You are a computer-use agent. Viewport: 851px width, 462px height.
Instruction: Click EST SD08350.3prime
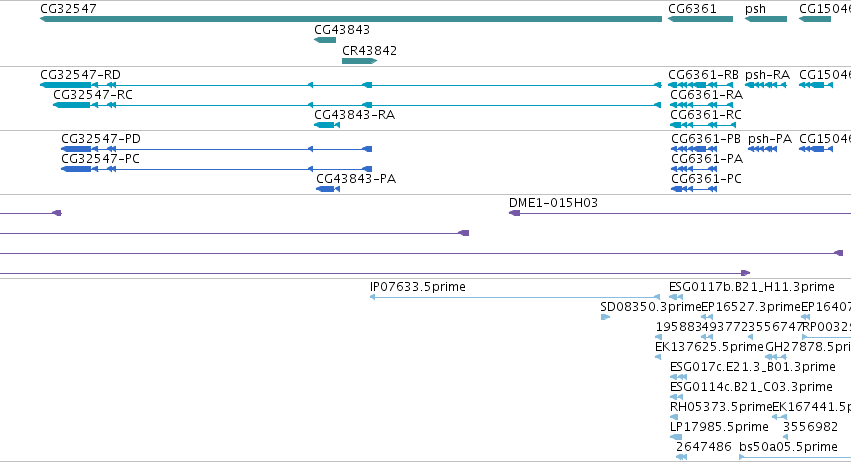pyautogui.click(x=605, y=317)
